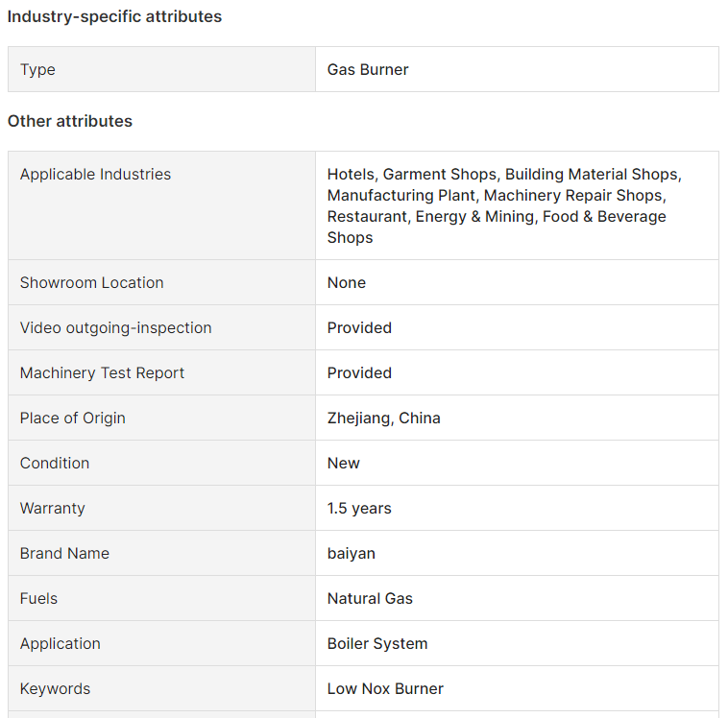728x718 pixels.
Task: Click Provided value for Video outgoing-inspection
Action: (x=359, y=327)
